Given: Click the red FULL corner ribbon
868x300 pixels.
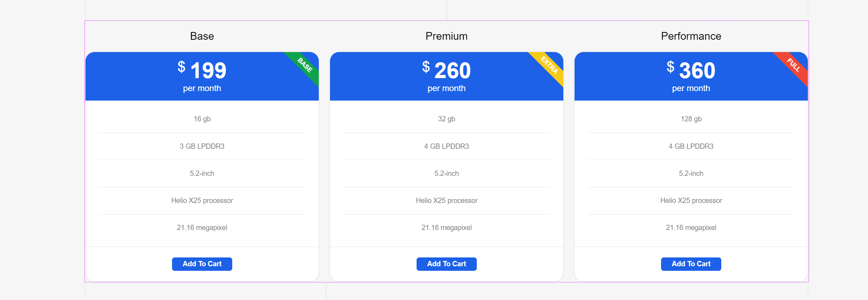Looking at the screenshot, I should [794, 65].
